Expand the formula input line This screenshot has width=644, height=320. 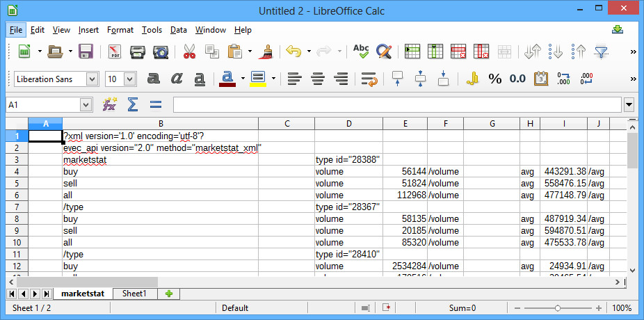coord(629,105)
